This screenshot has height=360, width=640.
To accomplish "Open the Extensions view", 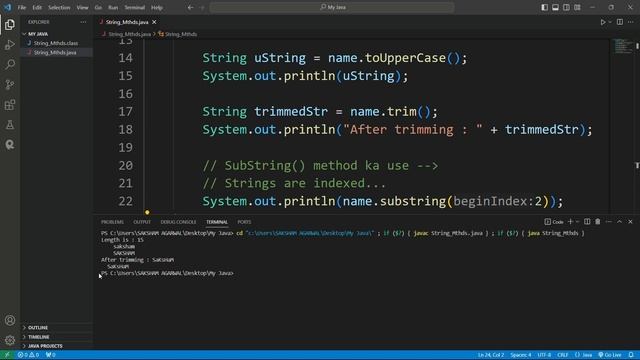I will click(10, 105).
